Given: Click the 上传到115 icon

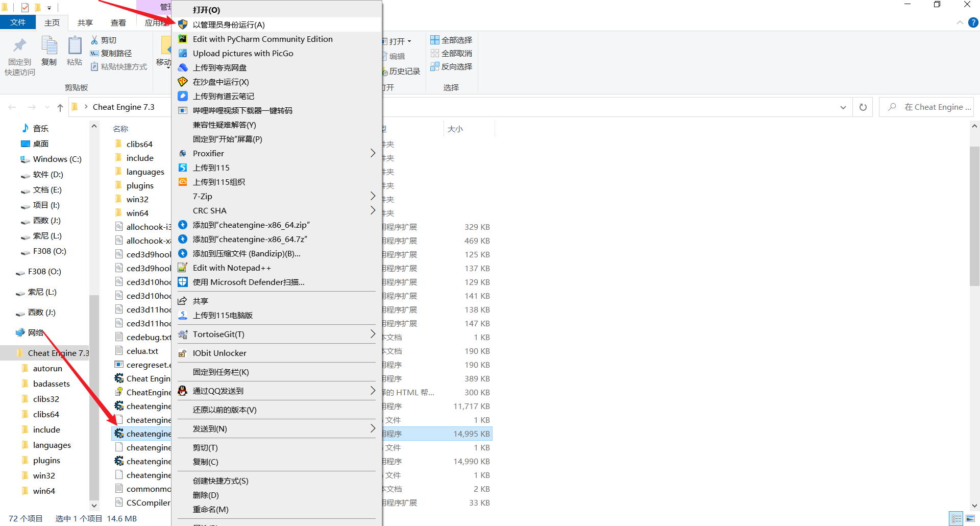Looking at the screenshot, I should tap(183, 168).
